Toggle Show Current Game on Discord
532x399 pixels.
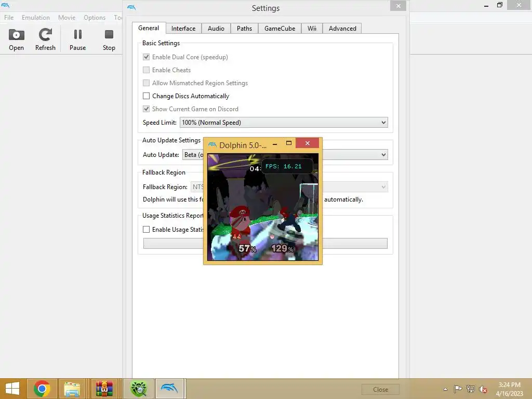click(146, 109)
